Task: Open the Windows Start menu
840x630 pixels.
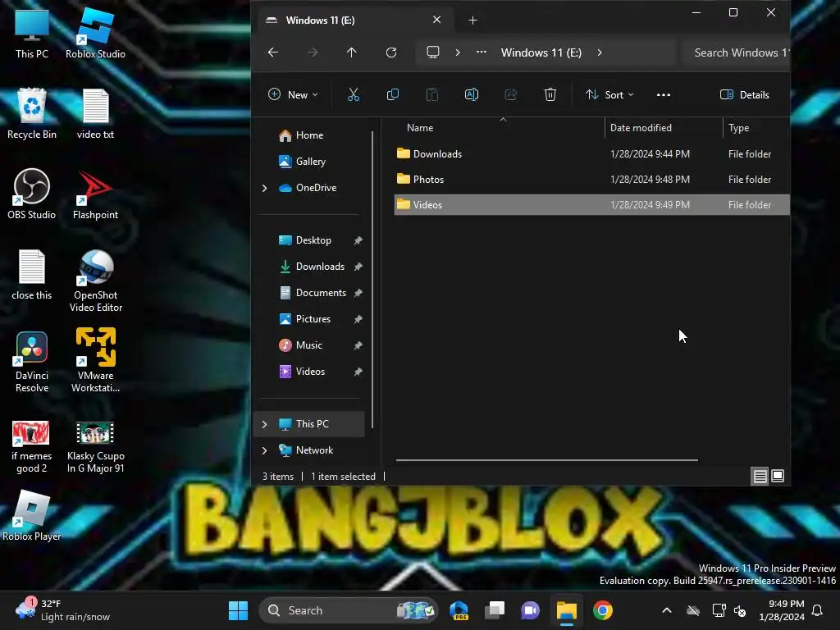Action: [x=238, y=610]
